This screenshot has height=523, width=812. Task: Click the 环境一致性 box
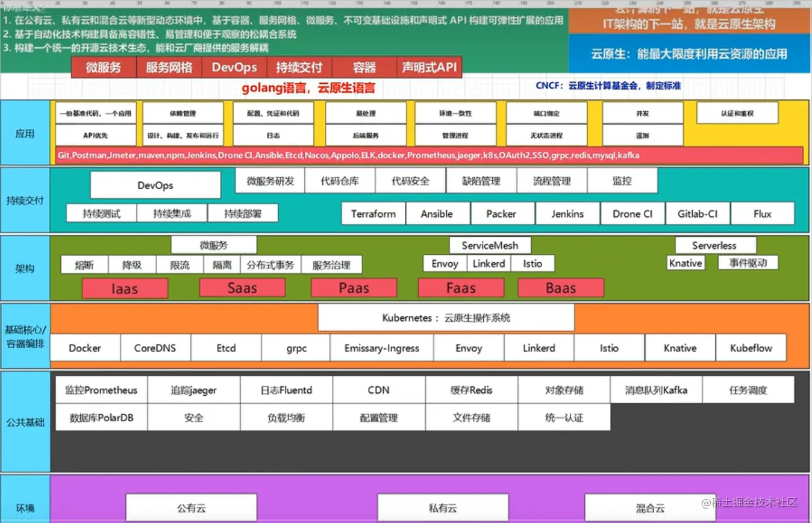pyautogui.click(x=455, y=113)
